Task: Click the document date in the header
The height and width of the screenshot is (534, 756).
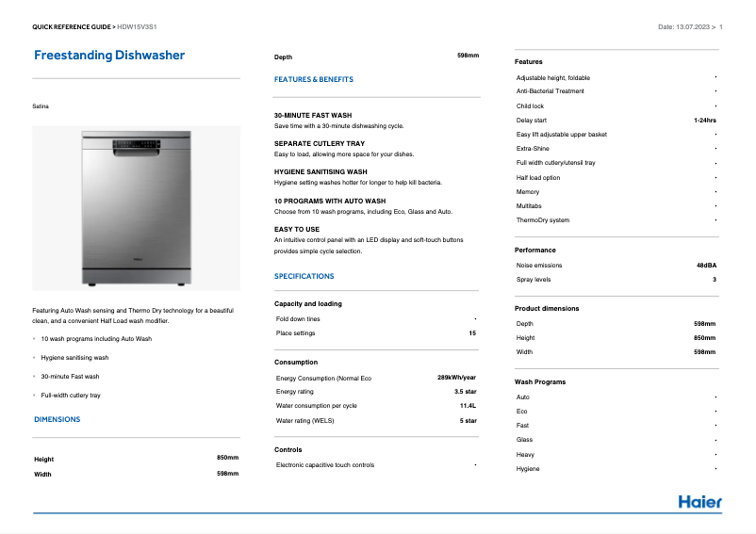Action: click(686, 27)
